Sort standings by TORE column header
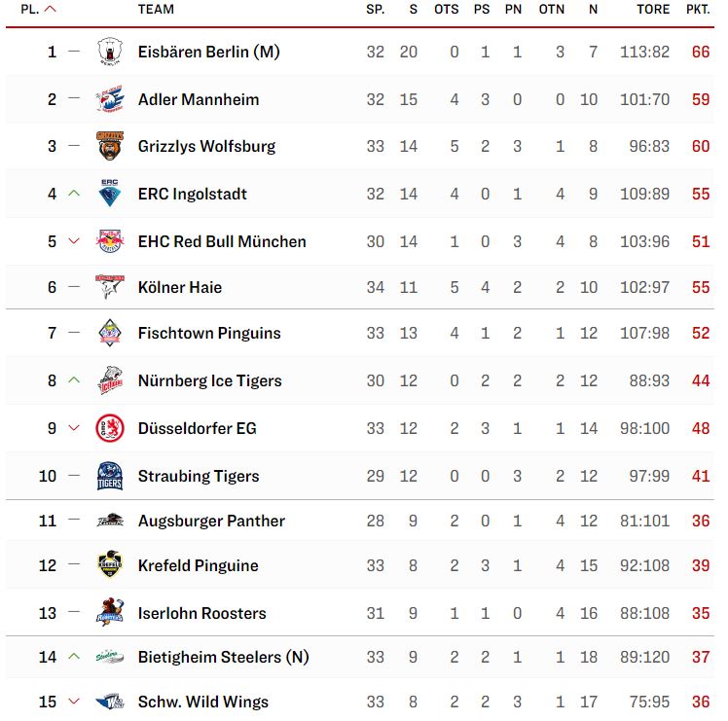 (x=653, y=10)
